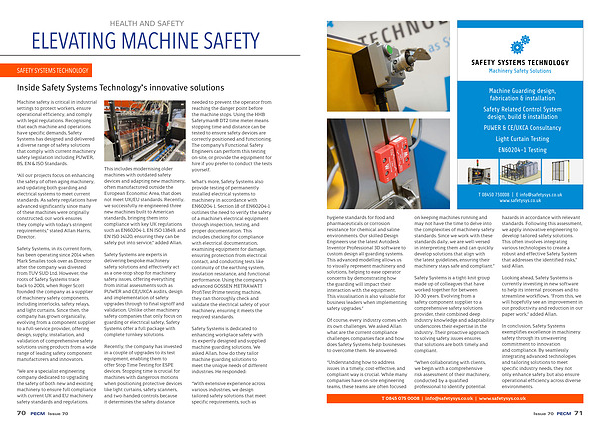
Task: Click phone number in orange footer bar
Action: click(x=400, y=398)
